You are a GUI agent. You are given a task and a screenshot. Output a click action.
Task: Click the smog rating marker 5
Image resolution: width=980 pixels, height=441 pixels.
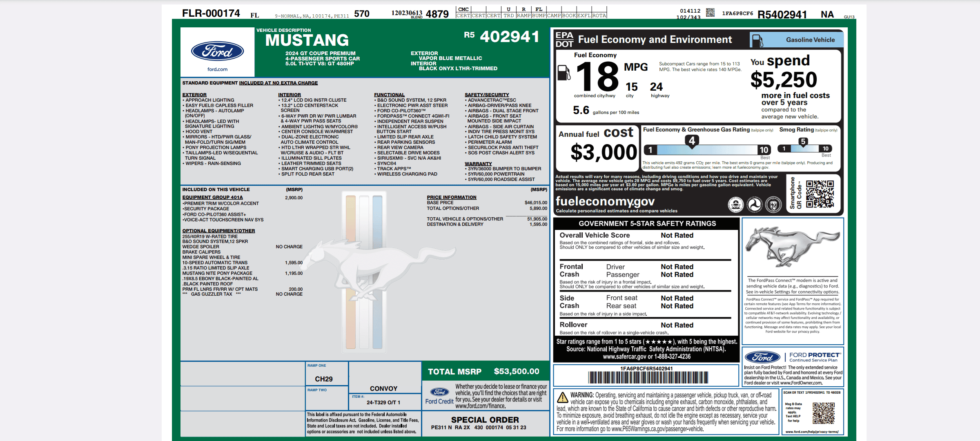click(803, 142)
